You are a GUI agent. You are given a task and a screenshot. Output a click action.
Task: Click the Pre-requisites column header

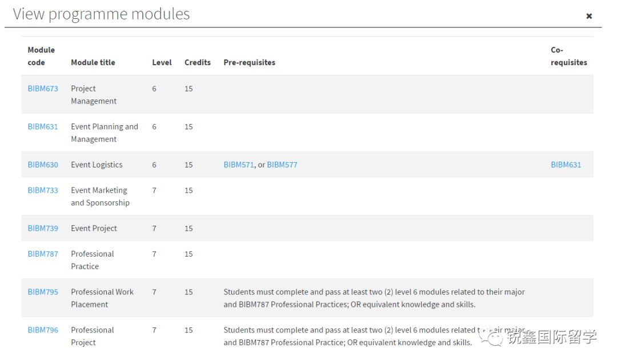[249, 62]
